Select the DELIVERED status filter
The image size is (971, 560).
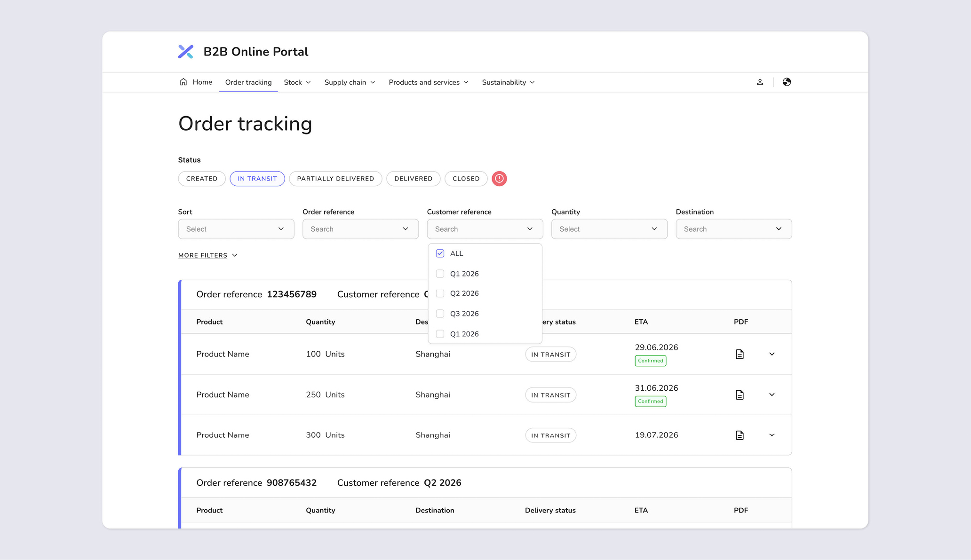[413, 179]
